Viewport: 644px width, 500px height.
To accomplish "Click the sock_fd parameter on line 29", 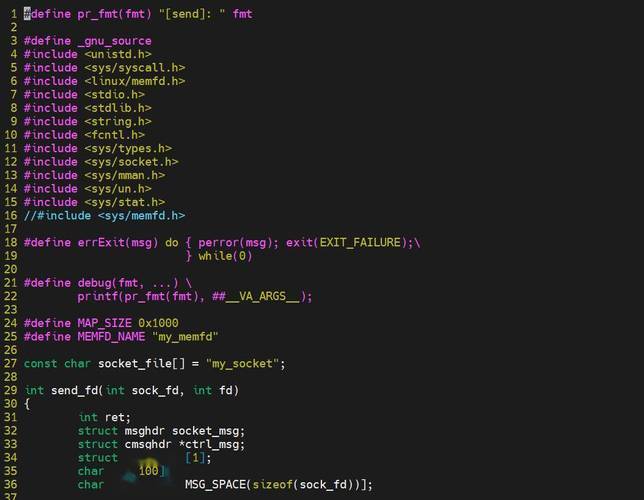I will [x=155, y=391].
